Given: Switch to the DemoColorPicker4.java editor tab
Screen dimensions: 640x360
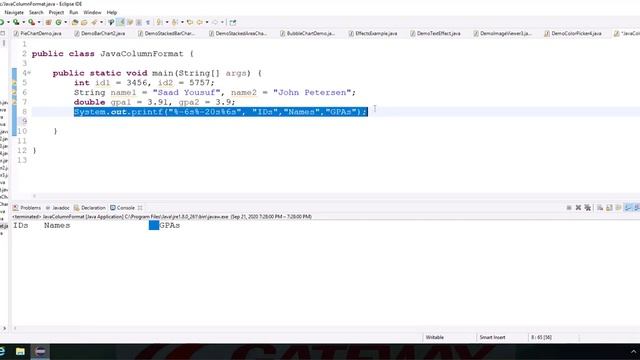Looking at the screenshot, I should [573, 33].
